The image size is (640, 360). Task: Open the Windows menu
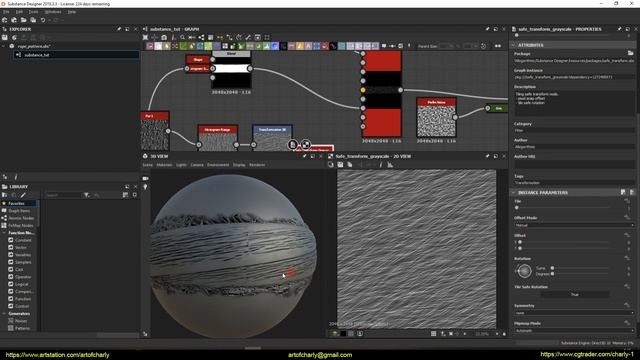(x=53, y=12)
